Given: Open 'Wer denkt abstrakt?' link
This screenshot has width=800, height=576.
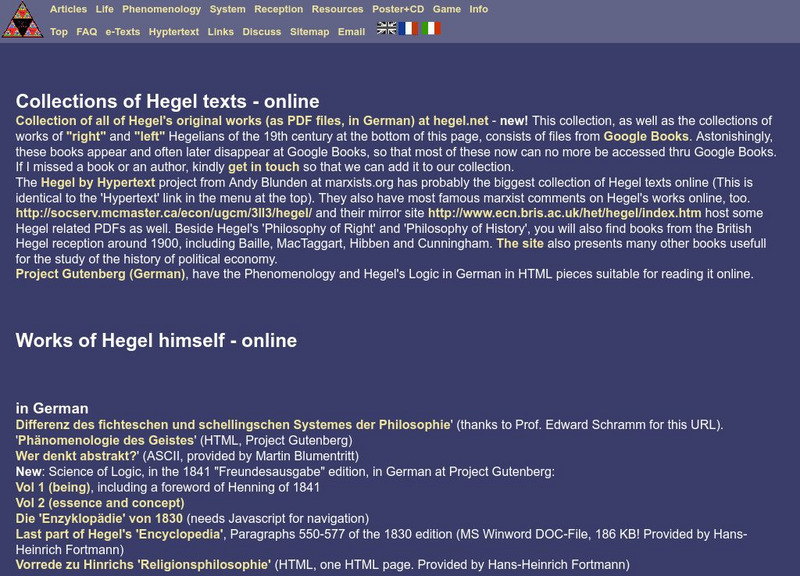Looking at the screenshot, I should pyautogui.click(x=76, y=456).
